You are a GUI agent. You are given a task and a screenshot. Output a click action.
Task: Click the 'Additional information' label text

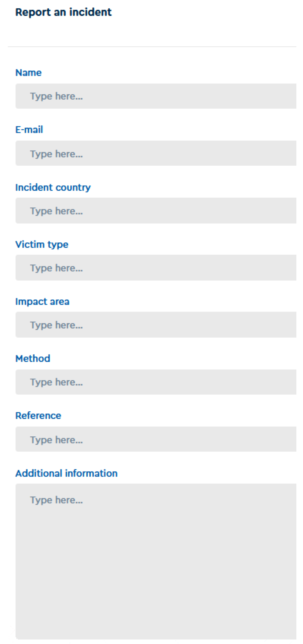(x=66, y=473)
